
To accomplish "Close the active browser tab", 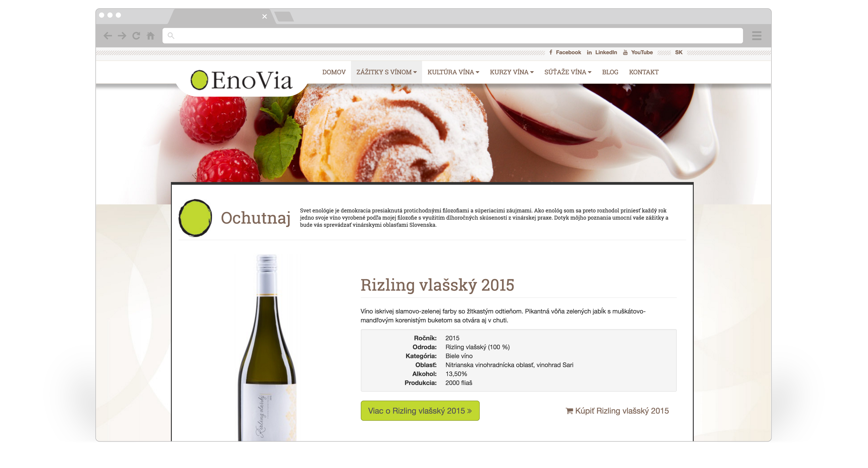I will [264, 16].
